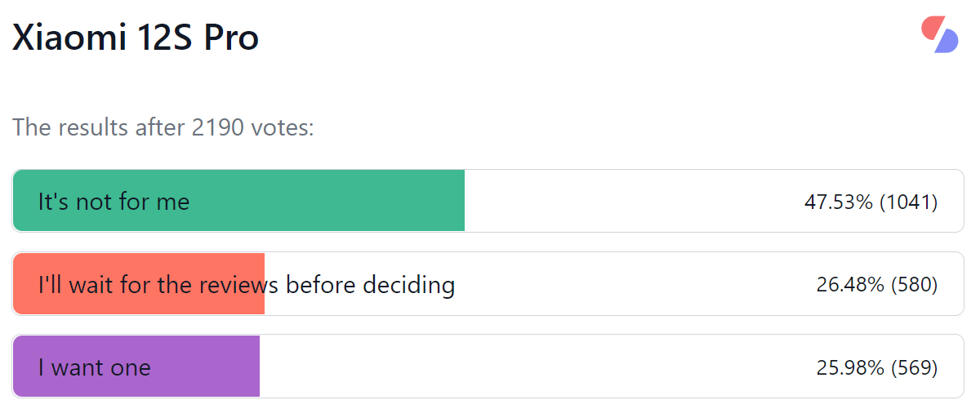Screen dimensions: 980x409
Task: Select the 25.98% (569) result value
Action: point(876,367)
